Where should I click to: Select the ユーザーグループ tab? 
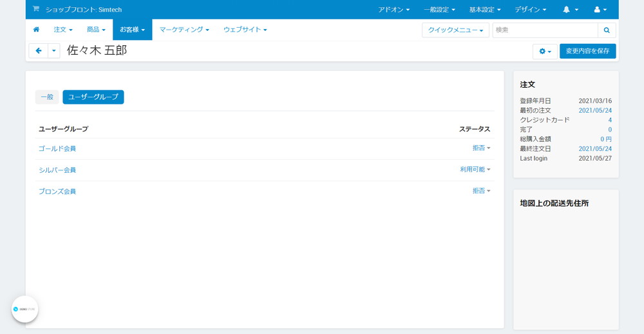click(93, 97)
